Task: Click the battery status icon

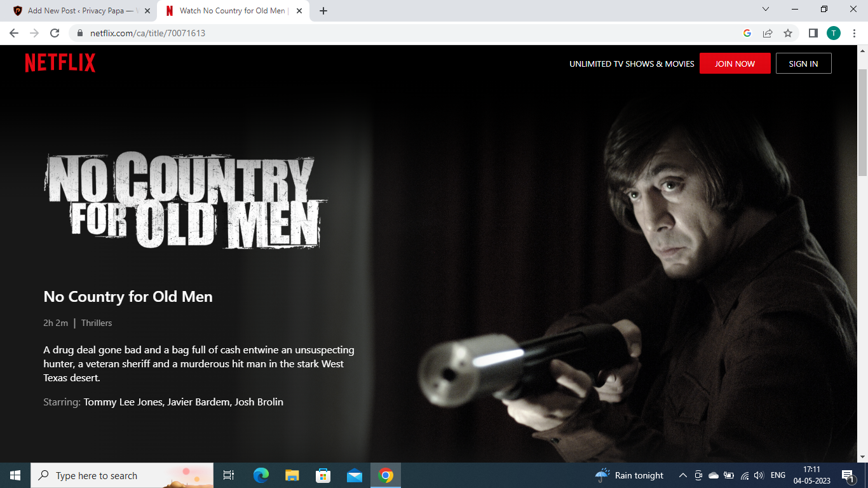Action: click(x=729, y=475)
